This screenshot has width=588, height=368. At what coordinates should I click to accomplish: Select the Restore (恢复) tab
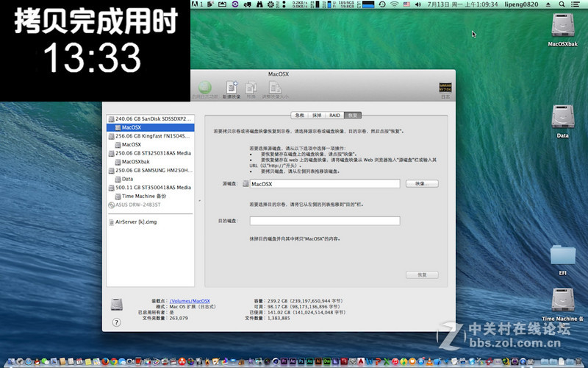[x=353, y=116]
